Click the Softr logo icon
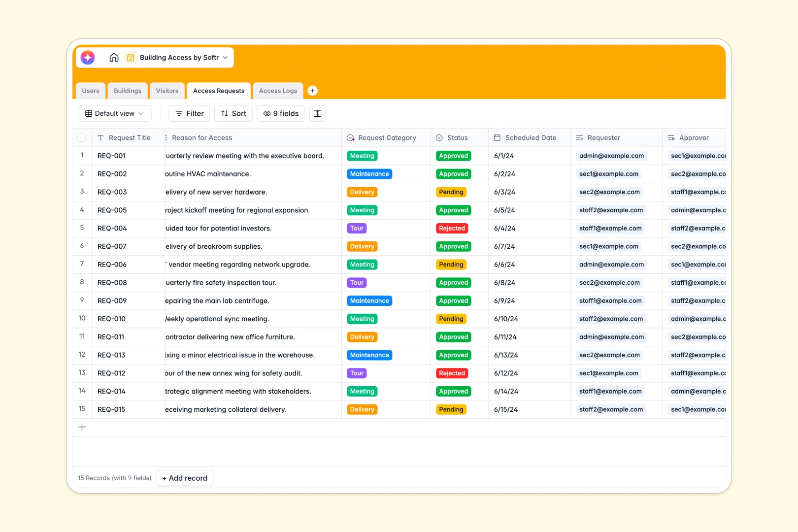This screenshot has width=798, height=532. tap(88, 58)
